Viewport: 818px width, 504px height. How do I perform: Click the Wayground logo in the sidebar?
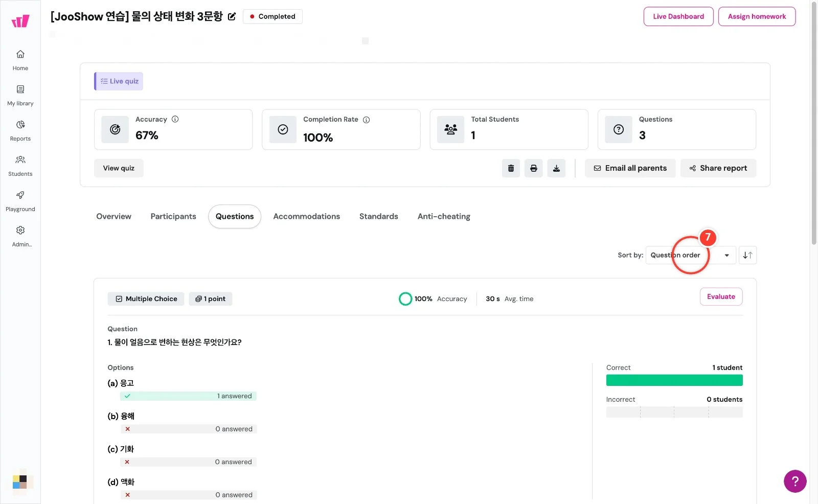pyautogui.click(x=20, y=21)
